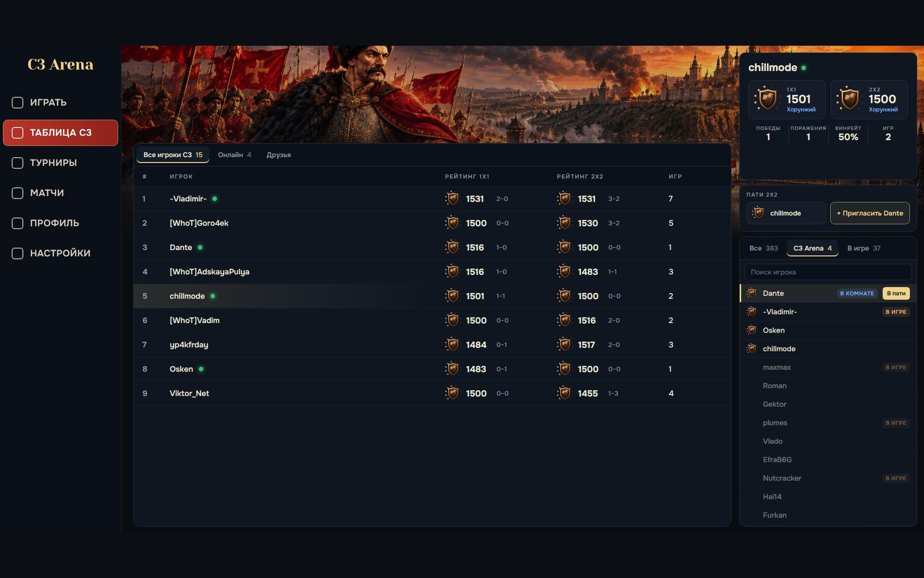
Task: Click the icon beside ИГРАТЬ in sidebar
Action: coord(18,103)
